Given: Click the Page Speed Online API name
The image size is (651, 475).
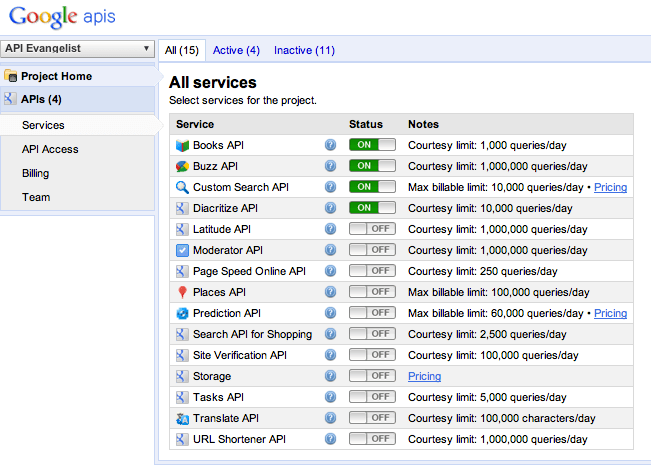Looking at the screenshot, I should tap(249, 271).
